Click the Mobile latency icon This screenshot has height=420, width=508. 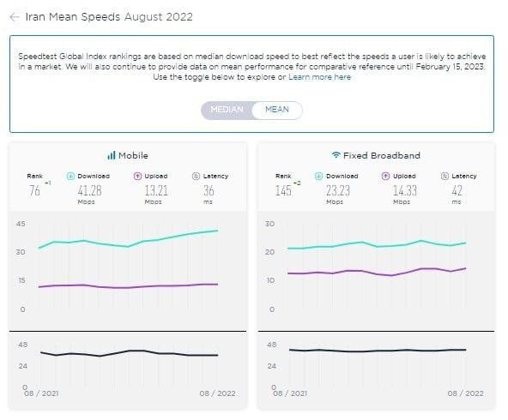(196, 176)
